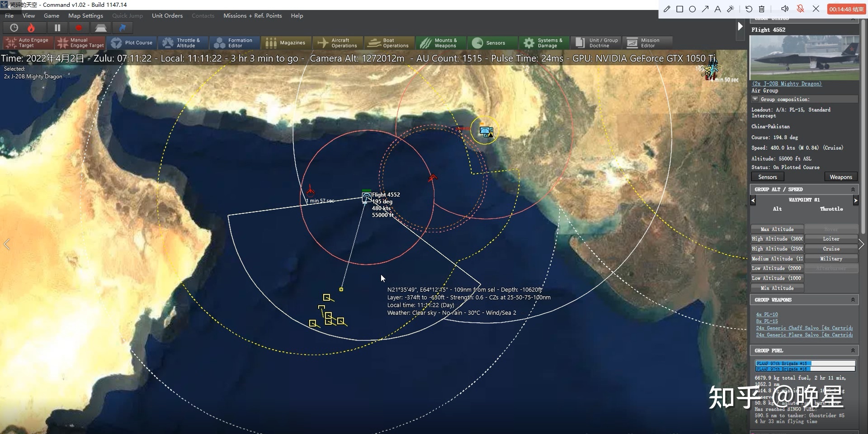Collapse the Group Alt / Speed section
This screenshot has height=434, width=868.
coord(853,189)
